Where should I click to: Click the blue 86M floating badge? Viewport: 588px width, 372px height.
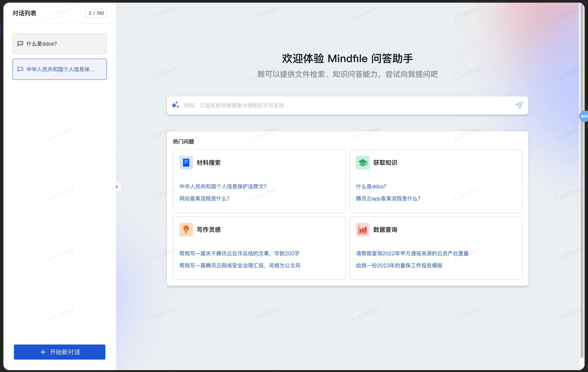[x=584, y=116]
